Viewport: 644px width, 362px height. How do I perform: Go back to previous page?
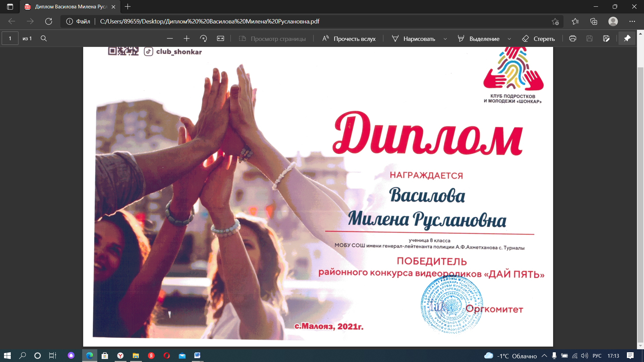pyautogui.click(x=12, y=21)
